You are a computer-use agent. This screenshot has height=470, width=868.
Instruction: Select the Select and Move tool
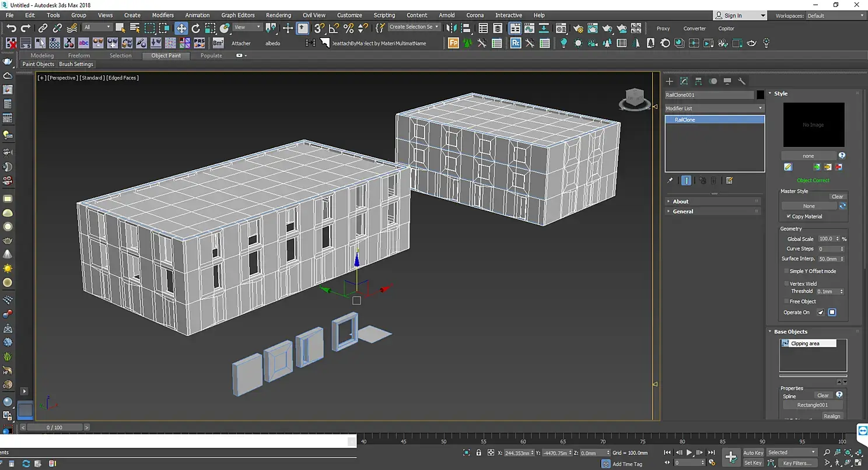181,28
